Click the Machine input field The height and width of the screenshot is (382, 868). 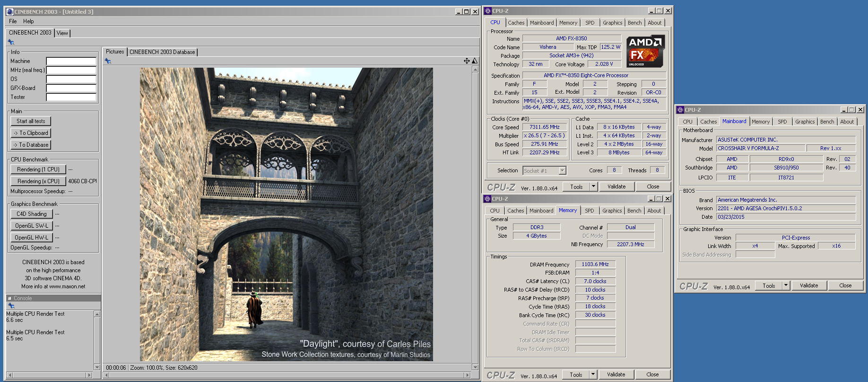point(71,61)
